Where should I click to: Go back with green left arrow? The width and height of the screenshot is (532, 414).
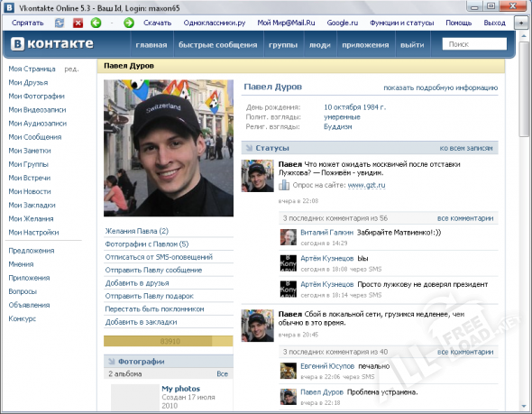pos(96,23)
